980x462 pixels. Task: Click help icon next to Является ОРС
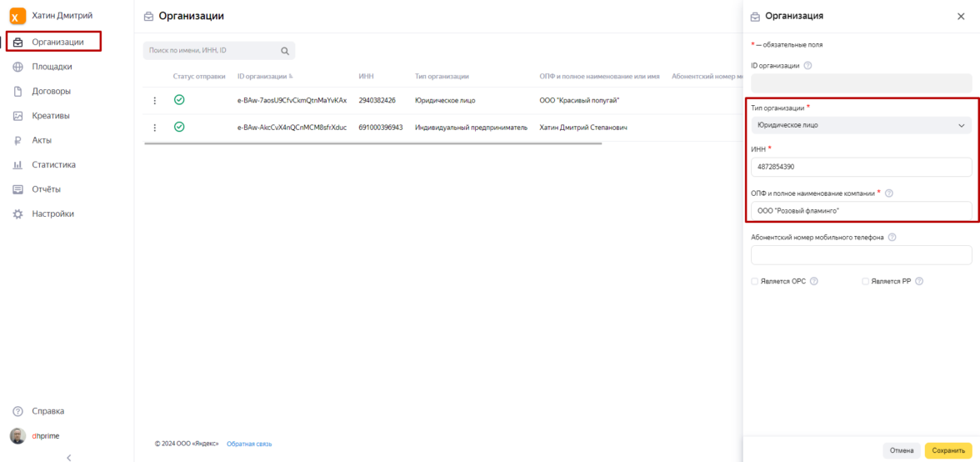click(x=813, y=282)
